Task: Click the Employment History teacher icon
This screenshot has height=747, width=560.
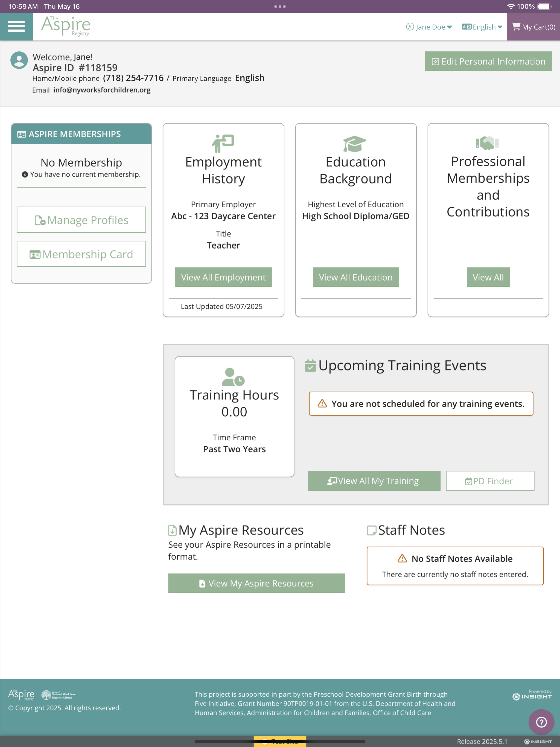Action: click(x=223, y=143)
